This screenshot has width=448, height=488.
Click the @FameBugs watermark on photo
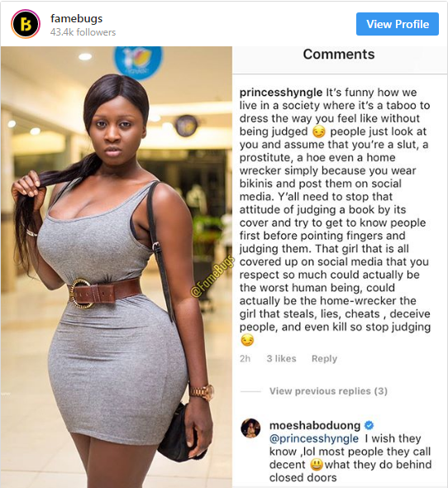212,275
